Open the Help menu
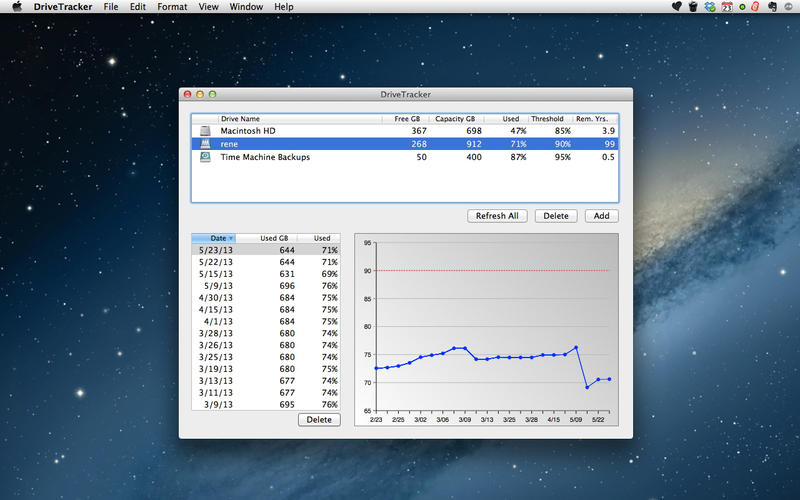This screenshot has width=800, height=500. [284, 7]
